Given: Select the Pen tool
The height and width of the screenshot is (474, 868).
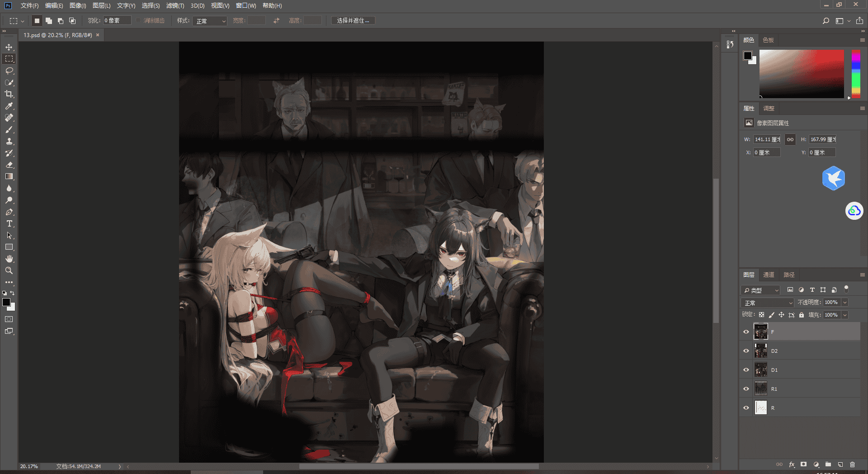Looking at the screenshot, I should pos(9,212).
